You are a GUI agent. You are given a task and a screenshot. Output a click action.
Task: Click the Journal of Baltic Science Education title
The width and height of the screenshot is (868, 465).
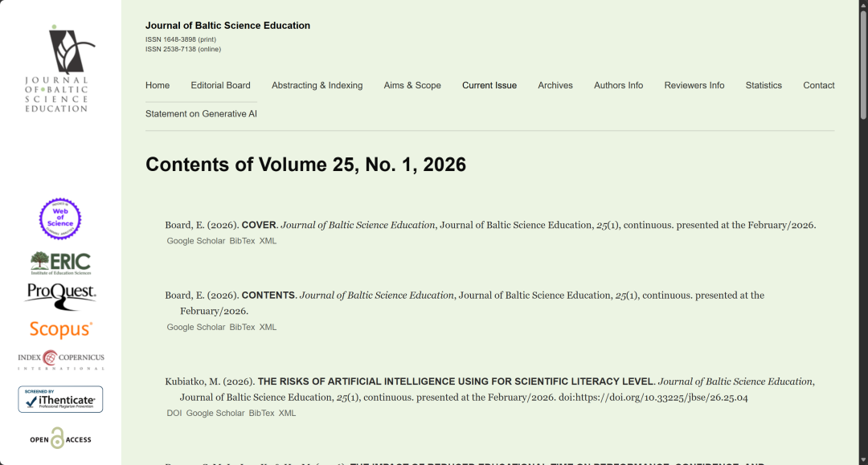tap(227, 26)
